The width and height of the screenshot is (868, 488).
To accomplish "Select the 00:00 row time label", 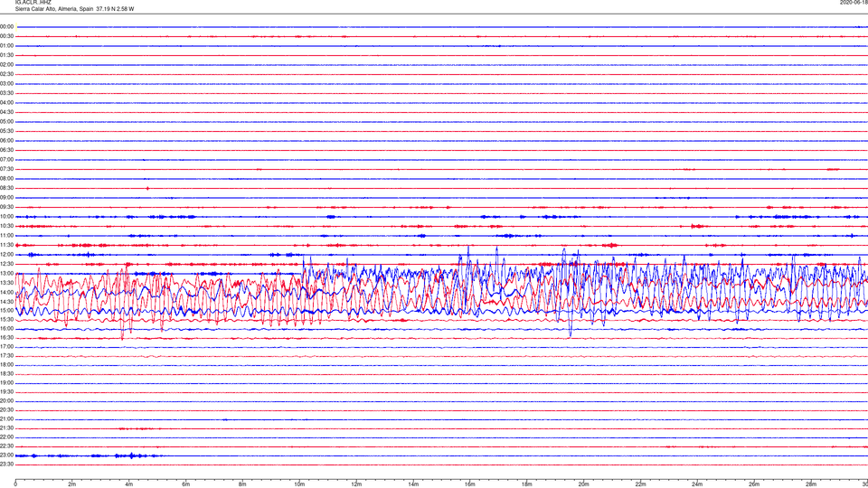I will coord(6,26).
